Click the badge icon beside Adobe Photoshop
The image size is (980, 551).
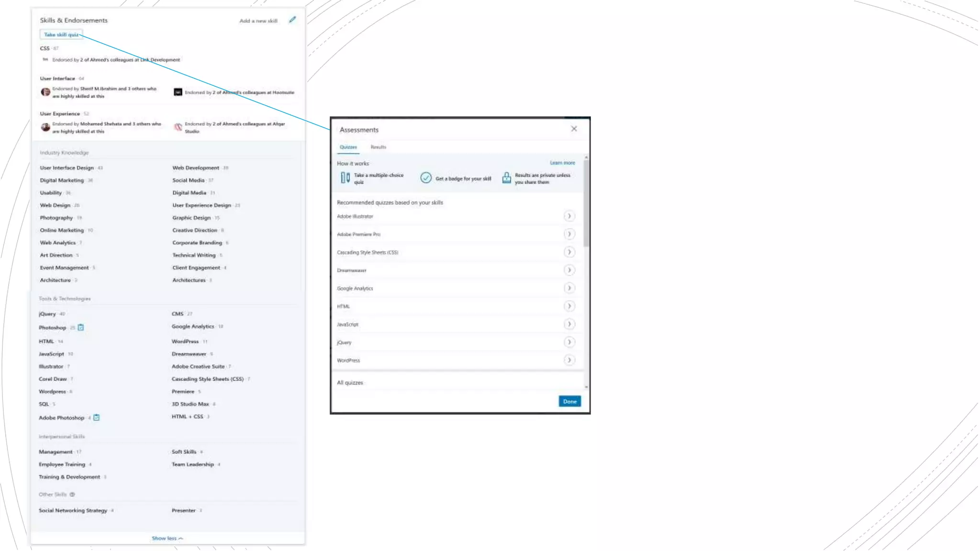[x=97, y=418]
